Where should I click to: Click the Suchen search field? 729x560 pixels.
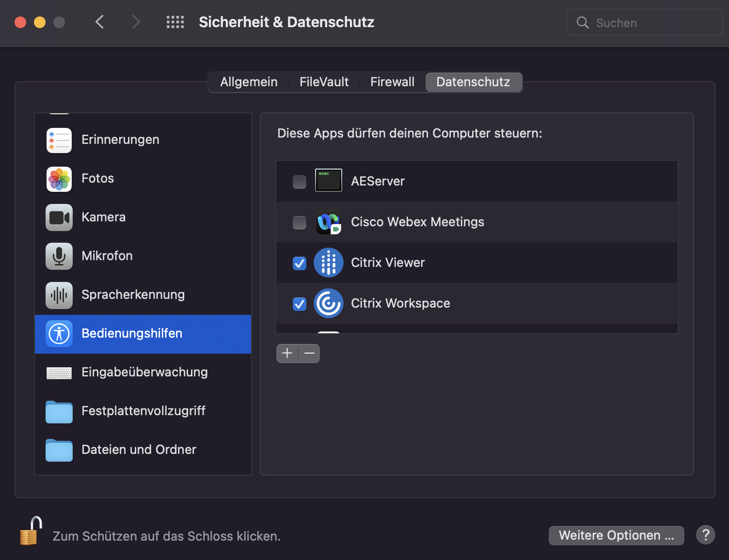(644, 22)
